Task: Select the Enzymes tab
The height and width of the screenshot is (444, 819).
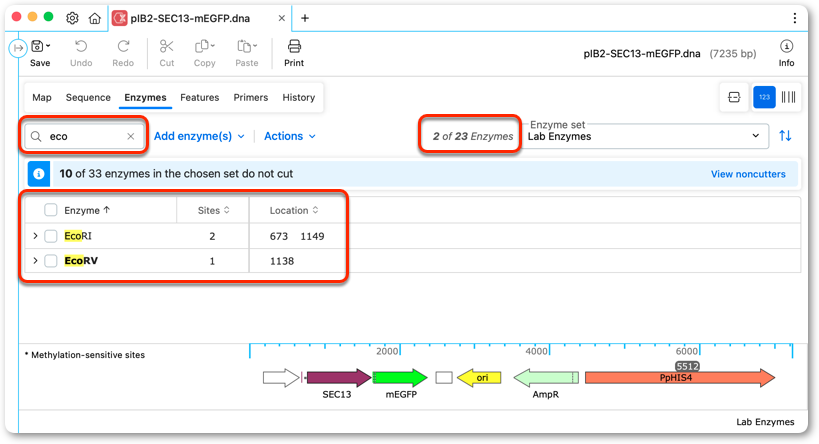Action: click(145, 97)
